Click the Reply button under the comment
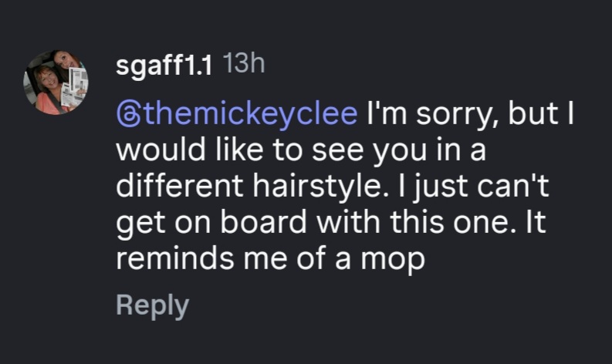The width and height of the screenshot is (612, 364). (x=152, y=306)
